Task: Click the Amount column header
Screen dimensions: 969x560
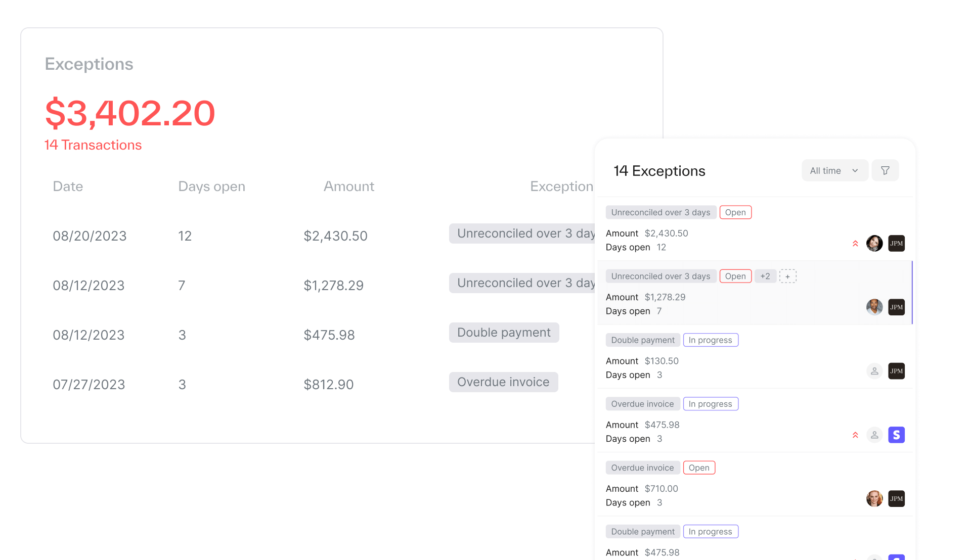Action: coord(348,186)
